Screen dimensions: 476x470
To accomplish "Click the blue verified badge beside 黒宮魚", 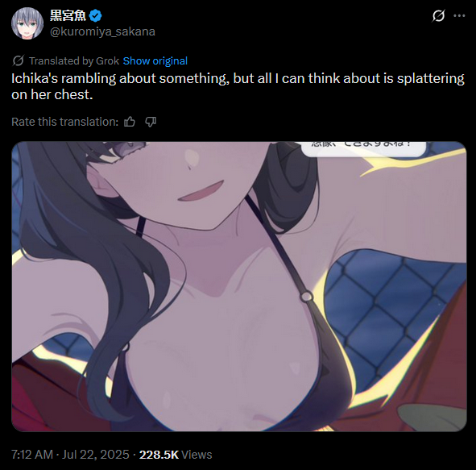I will click(96, 16).
